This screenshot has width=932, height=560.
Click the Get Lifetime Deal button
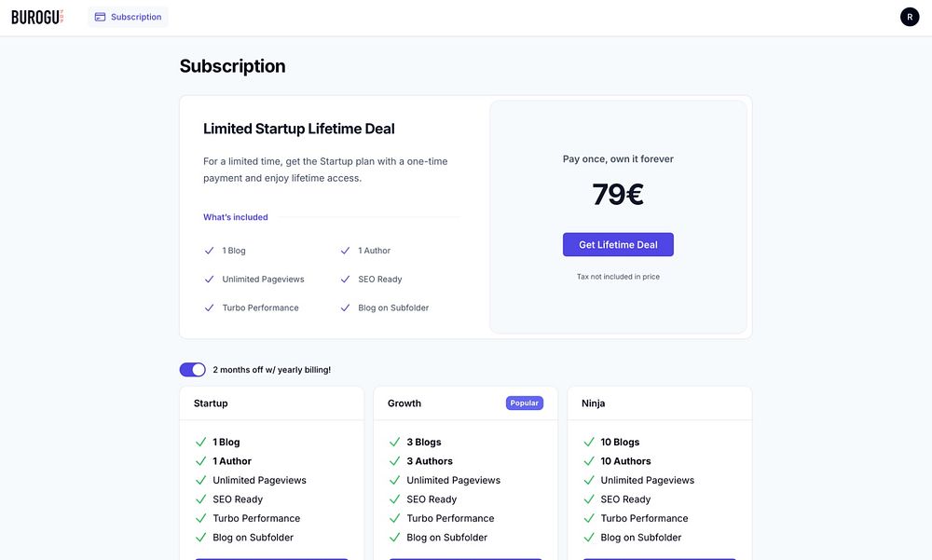[x=618, y=245]
